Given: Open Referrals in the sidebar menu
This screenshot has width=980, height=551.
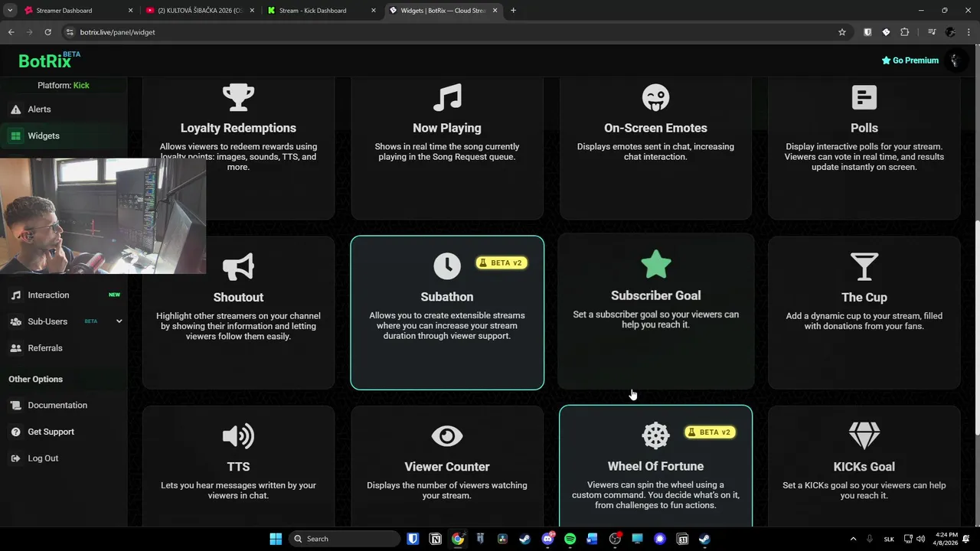Looking at the screenshot, I should [45, 348].
